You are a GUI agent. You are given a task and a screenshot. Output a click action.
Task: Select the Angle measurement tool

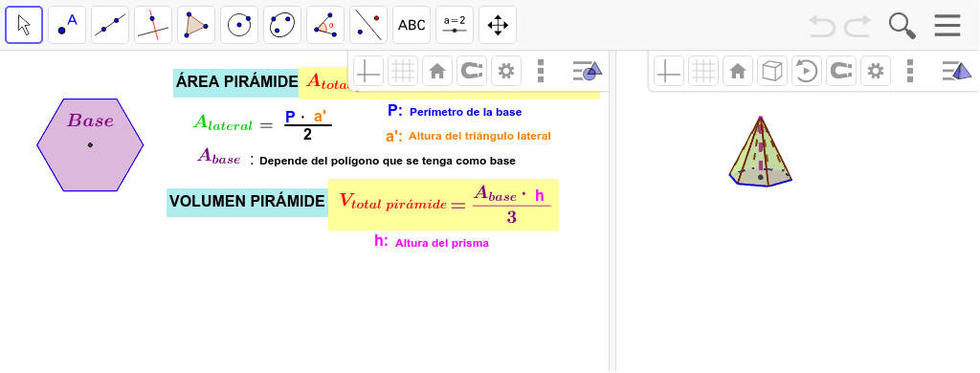click(x=325, y=25)
